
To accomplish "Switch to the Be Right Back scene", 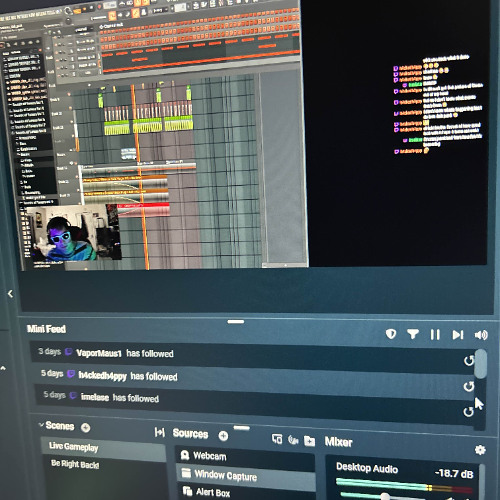I will pos(75,464).
